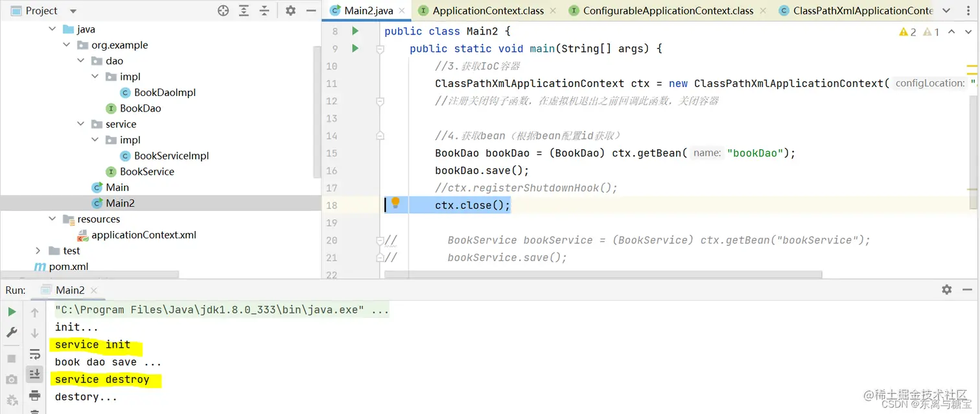Select Main2 class in project tree

coord(121,203)
